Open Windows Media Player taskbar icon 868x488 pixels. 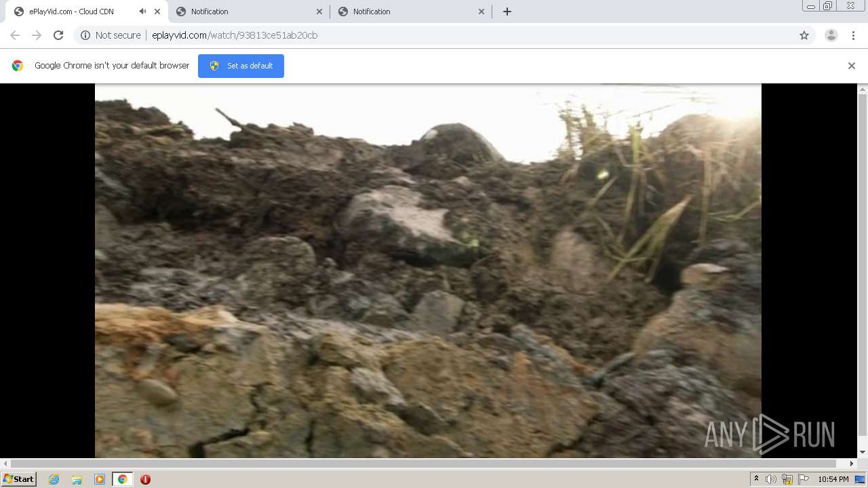coord(100,479)
